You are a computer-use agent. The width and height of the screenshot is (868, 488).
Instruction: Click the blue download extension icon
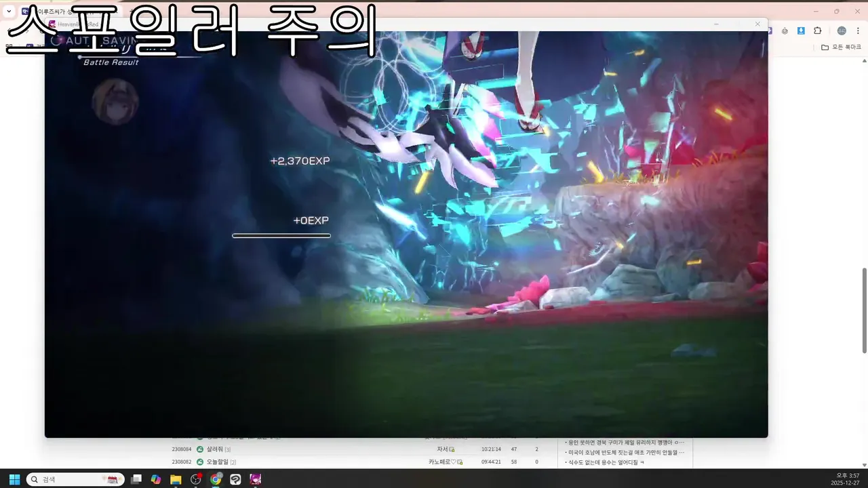[x=801, y=30]
